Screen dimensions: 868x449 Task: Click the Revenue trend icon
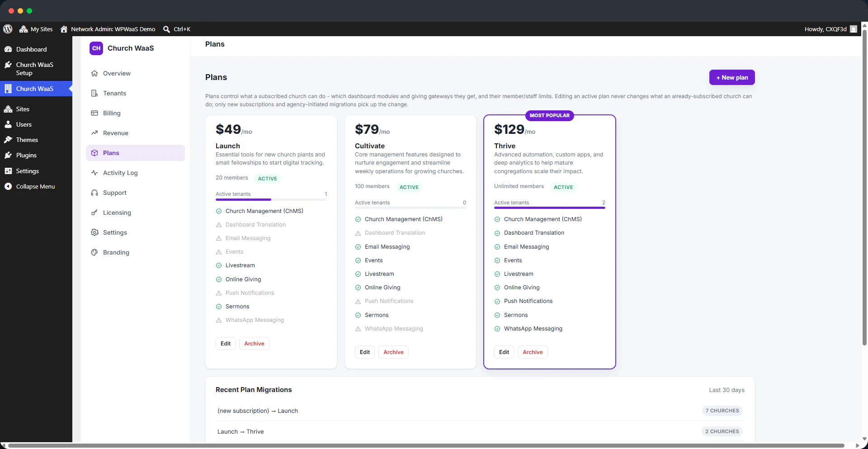94,133
